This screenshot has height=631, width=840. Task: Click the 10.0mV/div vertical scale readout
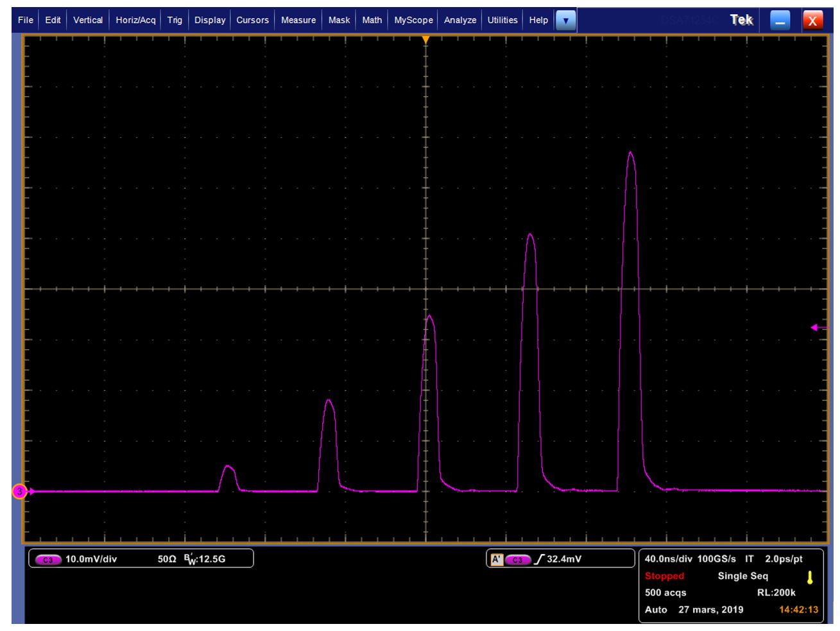click(x=91, y=559)
